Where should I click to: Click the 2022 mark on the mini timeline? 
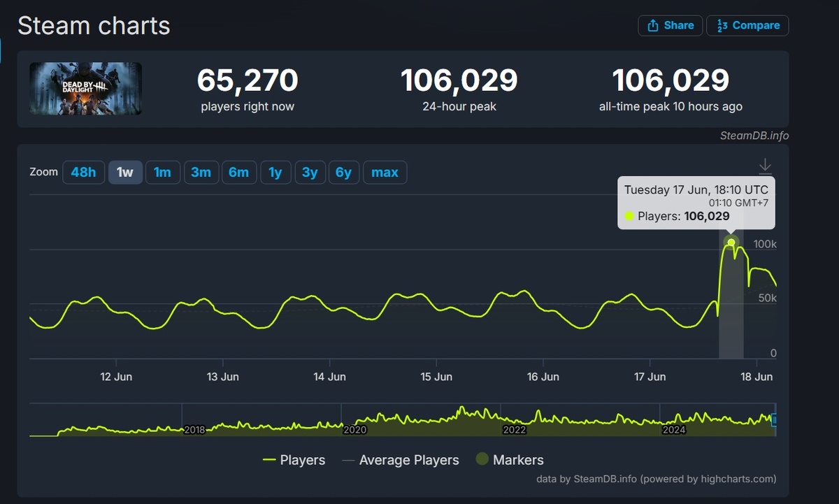coord(515,430)
